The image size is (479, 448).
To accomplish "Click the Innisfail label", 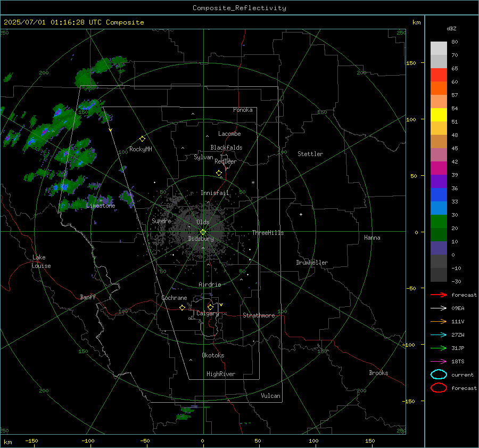I will coord(215,193).
